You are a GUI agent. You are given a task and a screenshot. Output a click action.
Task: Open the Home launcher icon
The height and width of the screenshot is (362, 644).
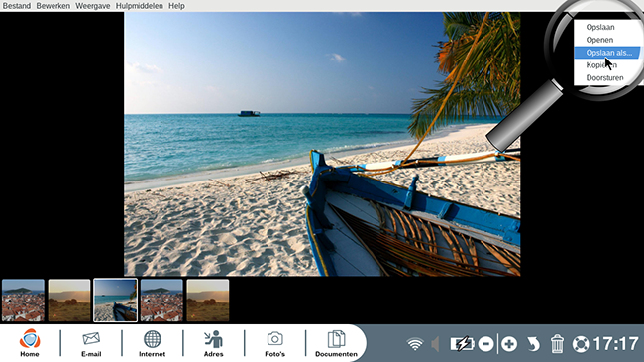click(30, 340)
